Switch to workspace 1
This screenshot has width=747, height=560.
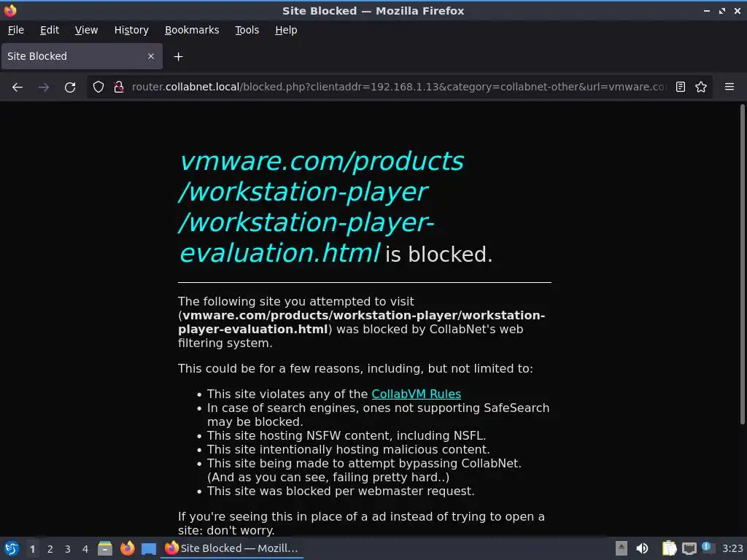point(32,549)
